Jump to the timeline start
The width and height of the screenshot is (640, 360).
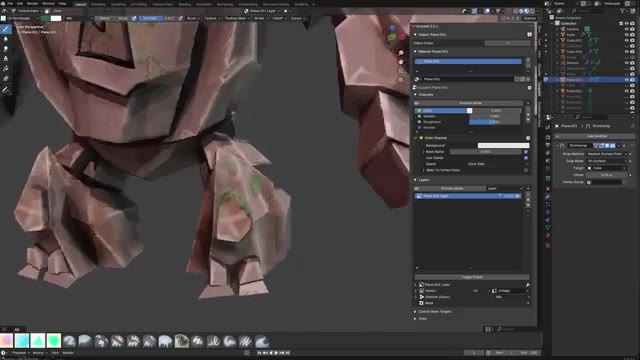coord(259,353)
